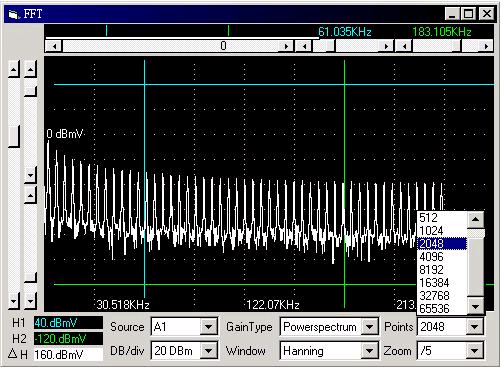Image resolution: width=501 pixels, height=367 pixels.
Task: Click left arrow of the 183.105KHz cursor scrollbar
Action: pyautogui.click(x=404, y=46)
